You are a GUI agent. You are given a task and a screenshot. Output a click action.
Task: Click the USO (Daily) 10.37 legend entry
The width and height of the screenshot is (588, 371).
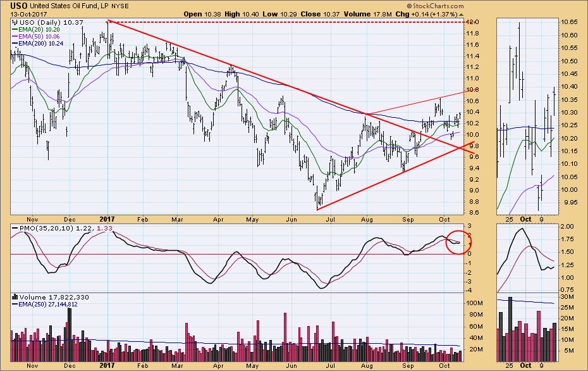[x=51, y=23]
